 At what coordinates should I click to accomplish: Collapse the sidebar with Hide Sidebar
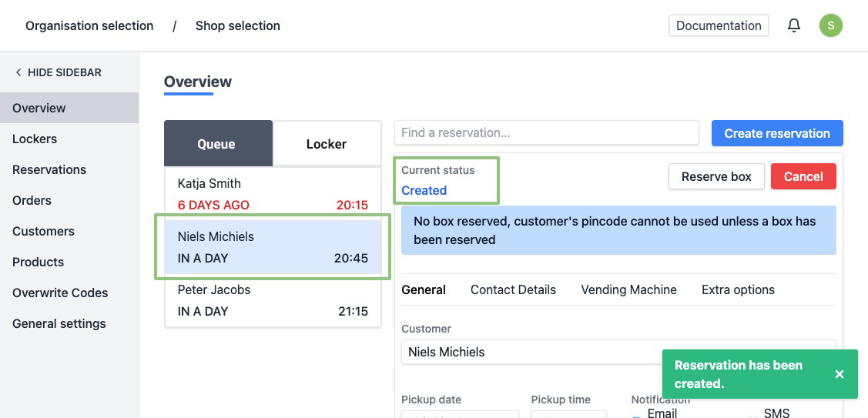tap(59, 72)
